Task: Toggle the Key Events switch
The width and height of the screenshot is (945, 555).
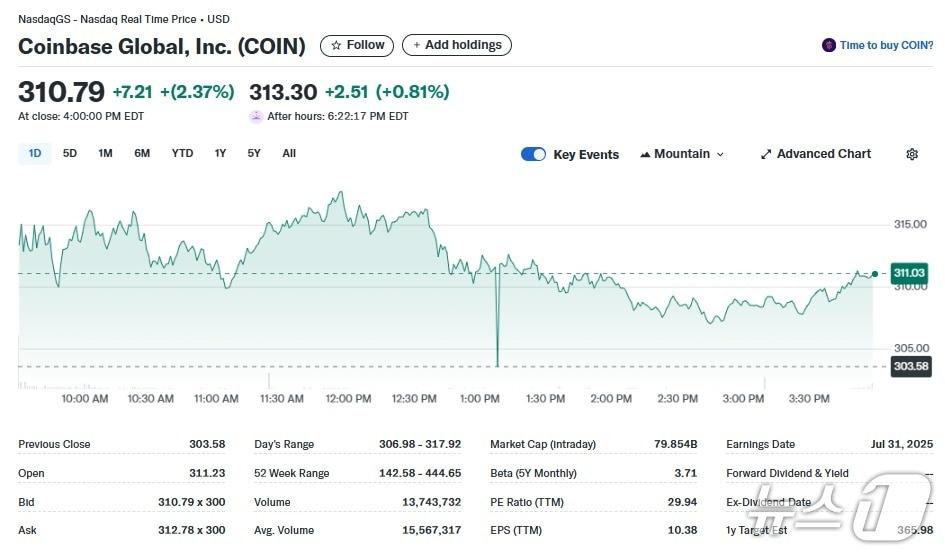Action: click(533, 154)
